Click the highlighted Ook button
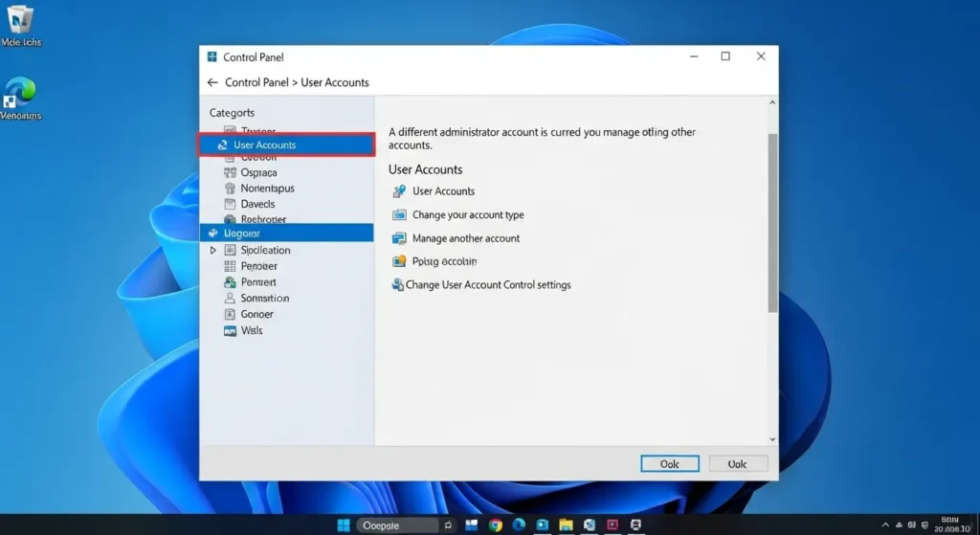 pyautogui.click(x=669, y=464)
